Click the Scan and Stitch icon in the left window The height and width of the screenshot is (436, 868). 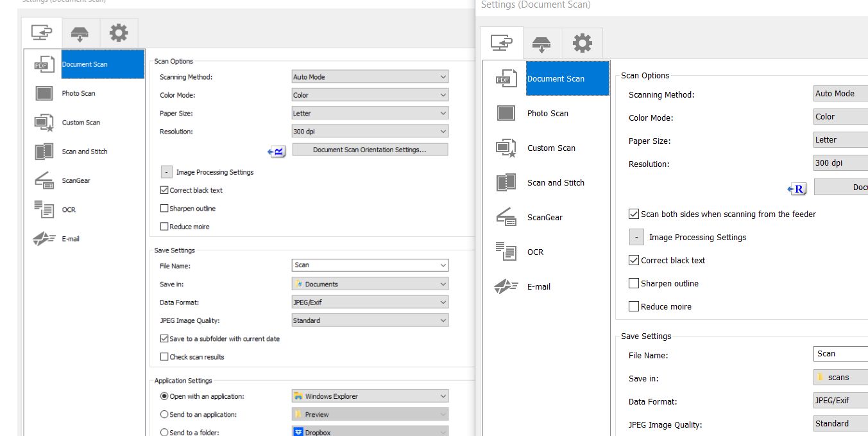(x=44, y=152)
